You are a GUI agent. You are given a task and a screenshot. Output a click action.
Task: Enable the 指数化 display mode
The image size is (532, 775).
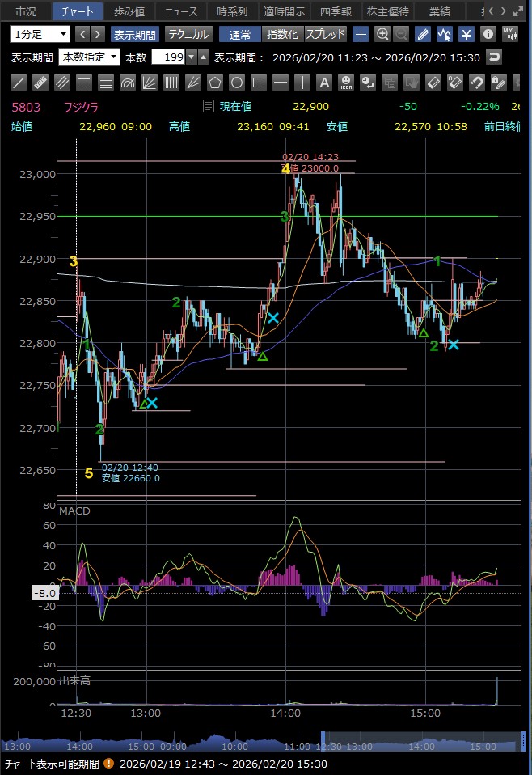pos(282,34)
